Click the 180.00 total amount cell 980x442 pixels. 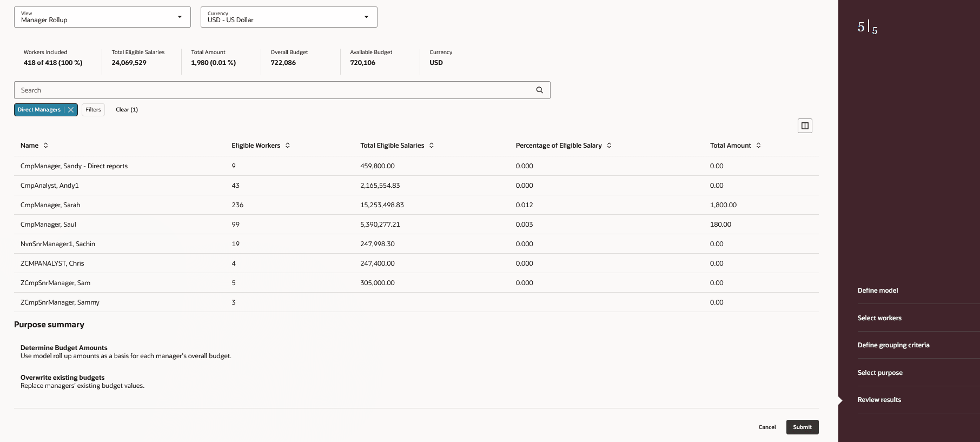click(x=720, y=225)
